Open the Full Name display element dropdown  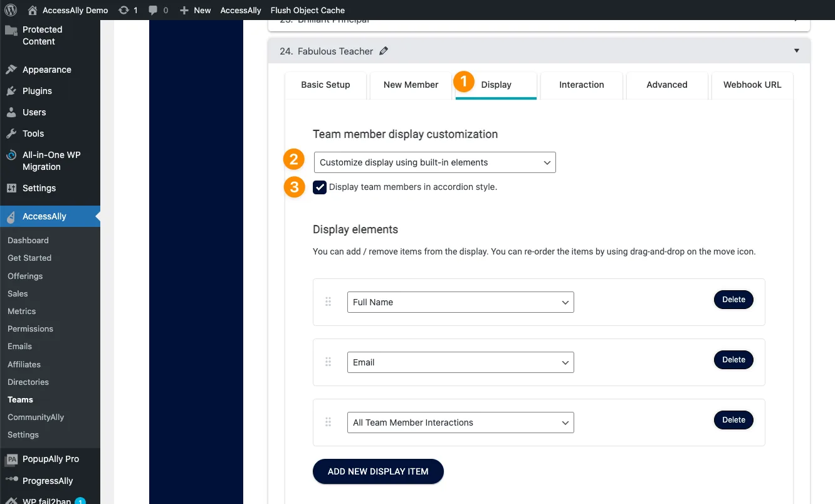[460, 302]
